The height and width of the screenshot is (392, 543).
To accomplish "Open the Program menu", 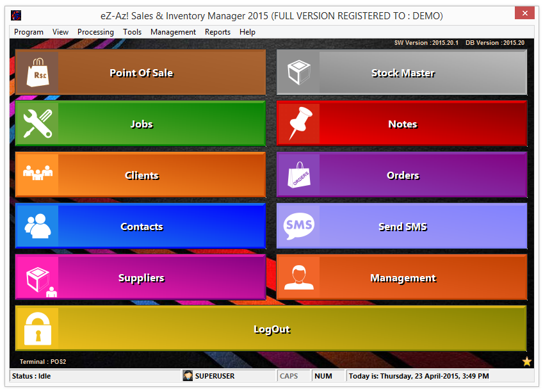I will click(29, 31).
